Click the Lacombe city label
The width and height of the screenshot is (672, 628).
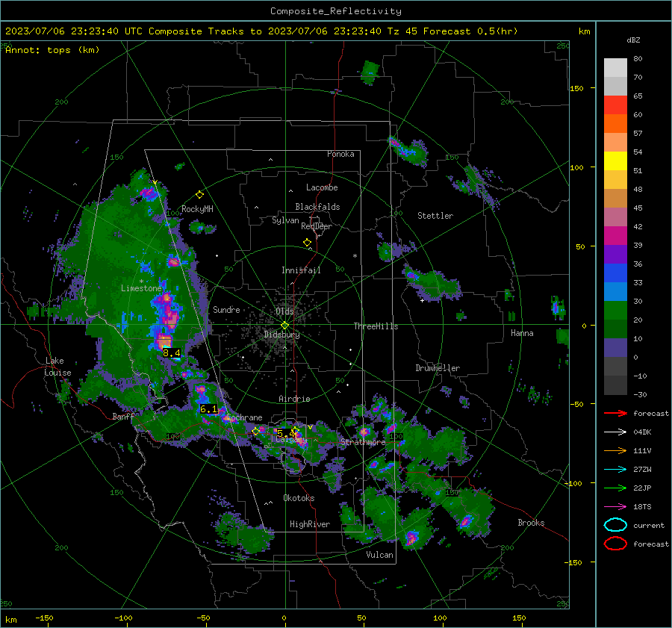322,187
